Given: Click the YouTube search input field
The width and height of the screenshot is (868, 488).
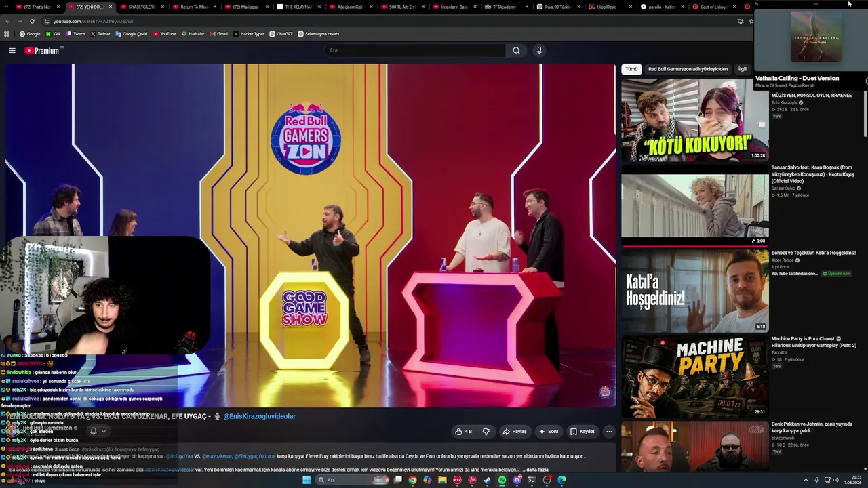Looking at the screenshot, I should pyautogui.click(x=415, y=50).
